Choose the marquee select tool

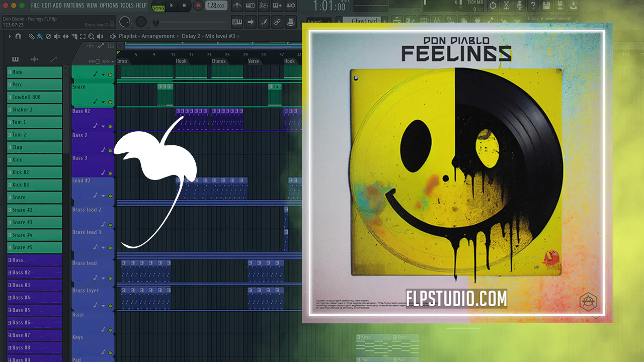tap(83, 36)
